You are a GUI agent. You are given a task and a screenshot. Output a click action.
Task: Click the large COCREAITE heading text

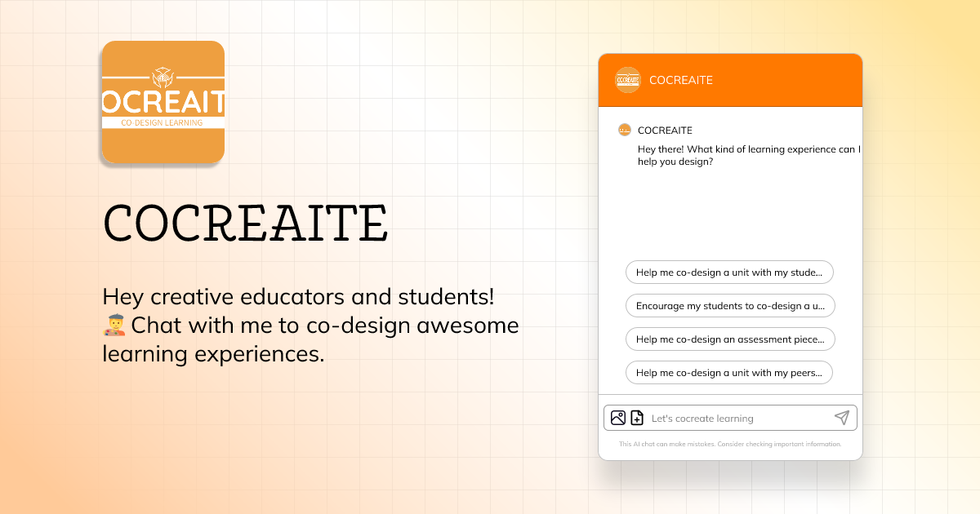pyautogui.click(x=246, y=222)
